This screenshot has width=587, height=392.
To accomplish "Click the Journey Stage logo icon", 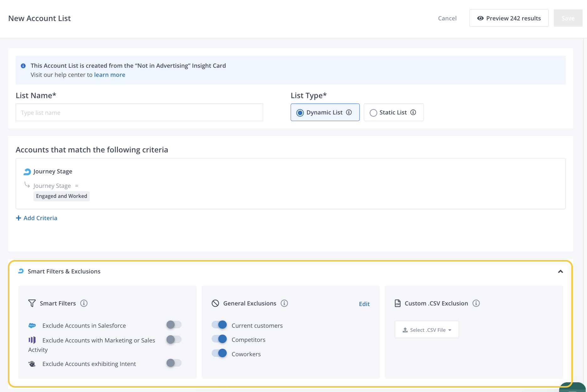I will (27, 172).
